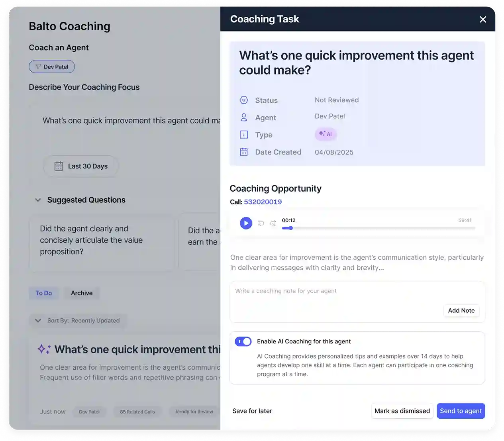
Task: Select the To Do tab
Action: tap(44, 293)
